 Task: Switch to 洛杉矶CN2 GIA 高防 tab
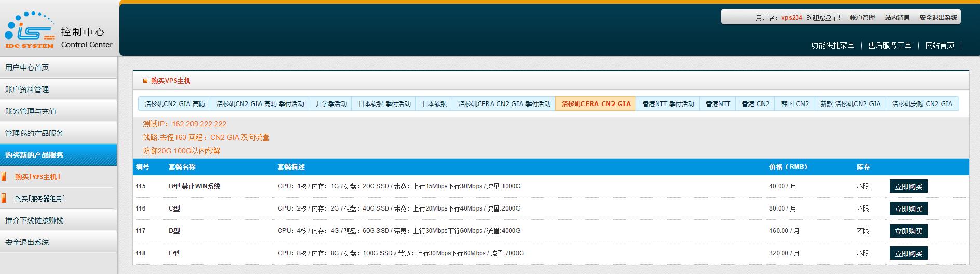174,103
